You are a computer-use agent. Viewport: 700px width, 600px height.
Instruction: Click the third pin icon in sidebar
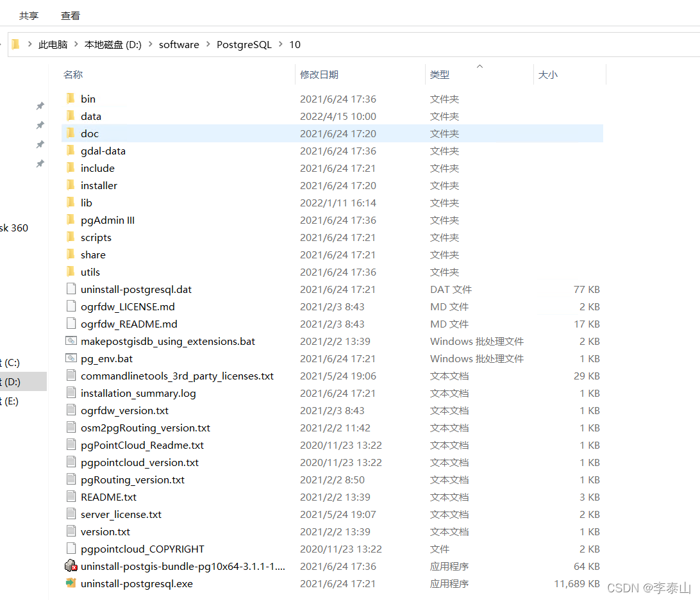pyautogui.click(x=40, y=144)
